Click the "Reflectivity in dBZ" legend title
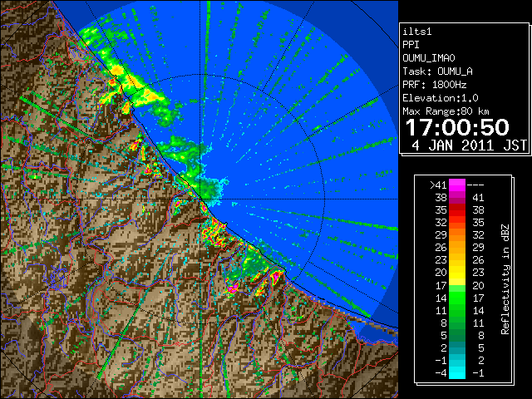Viewport: 532px width, 399px height. [x=505, y=279]
